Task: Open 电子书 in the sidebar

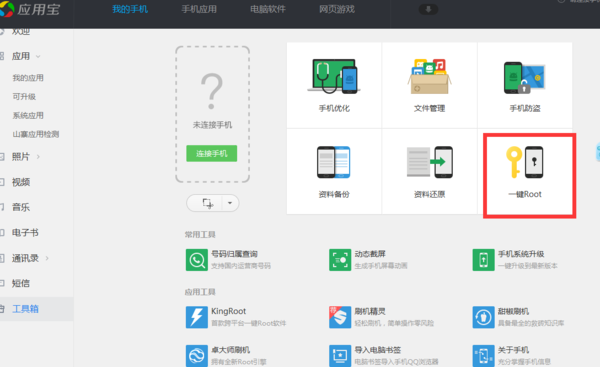Action: (x=25, y=233)
